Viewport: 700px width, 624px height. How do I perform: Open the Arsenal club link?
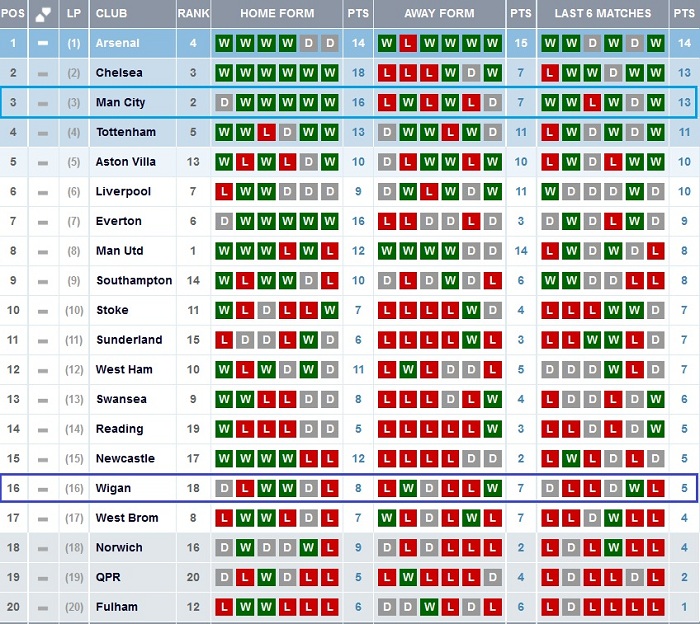coord(117,43)
